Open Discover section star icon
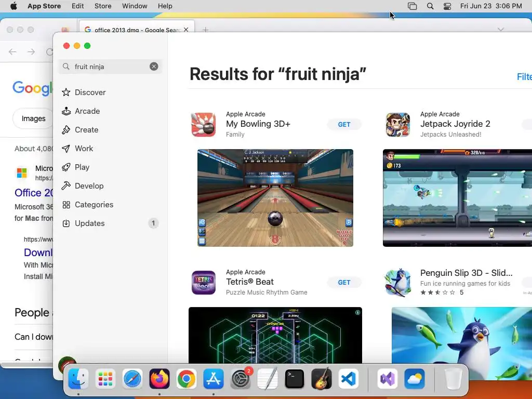This screenshot has height=399, width=532. point(66,92)
